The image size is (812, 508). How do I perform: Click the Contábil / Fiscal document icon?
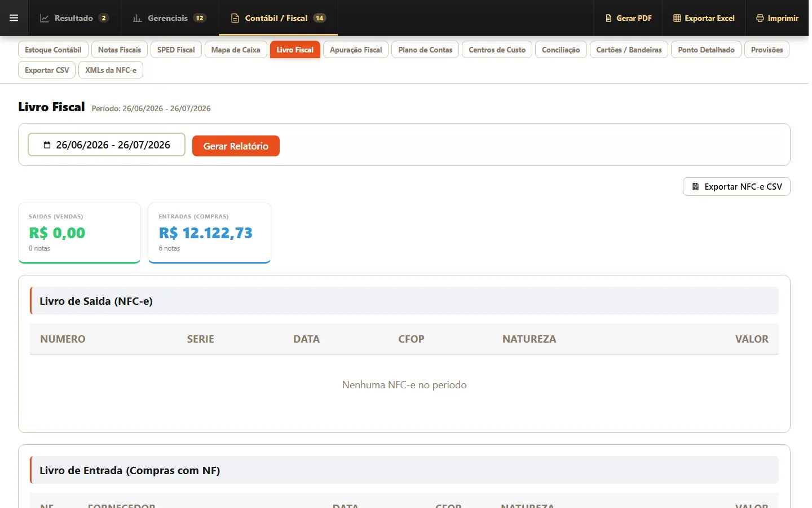(235, 18)
